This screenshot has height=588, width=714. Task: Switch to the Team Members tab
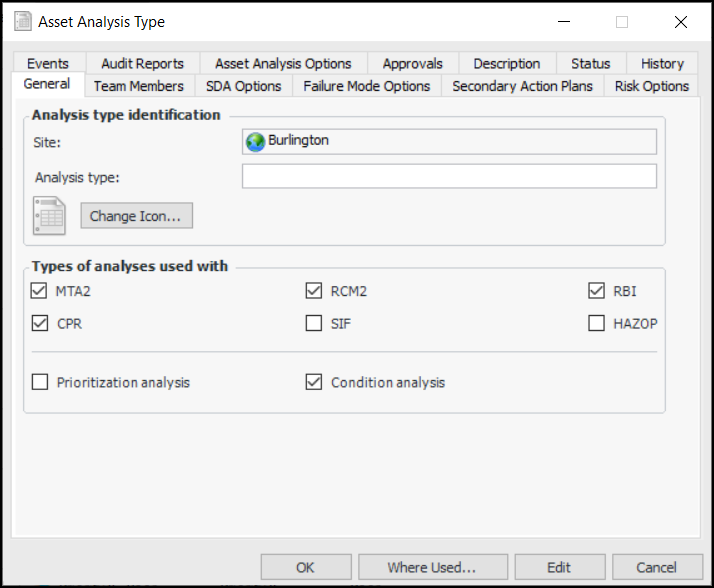tap(139, 86)
